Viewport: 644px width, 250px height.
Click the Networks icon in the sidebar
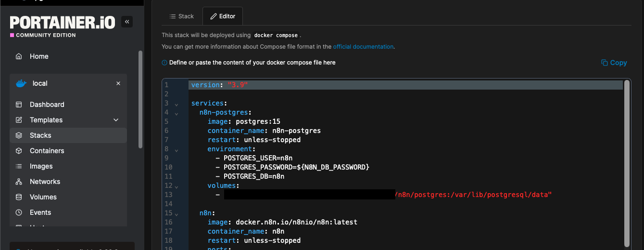[x=19, y=182]
